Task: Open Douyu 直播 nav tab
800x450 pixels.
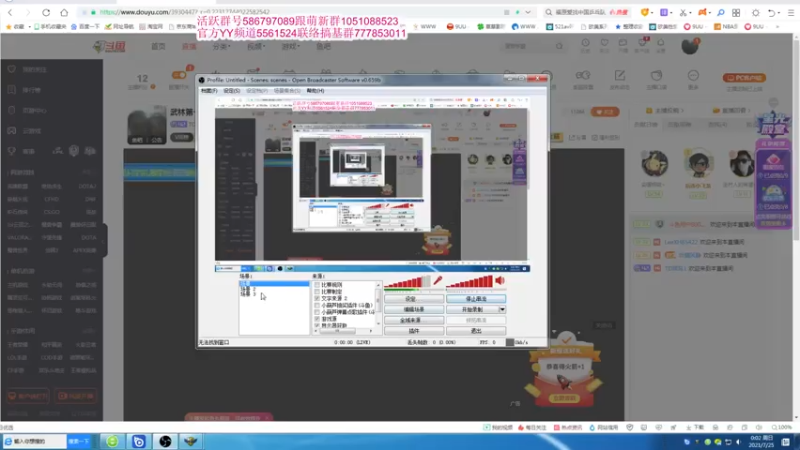Action: (189, 46)
